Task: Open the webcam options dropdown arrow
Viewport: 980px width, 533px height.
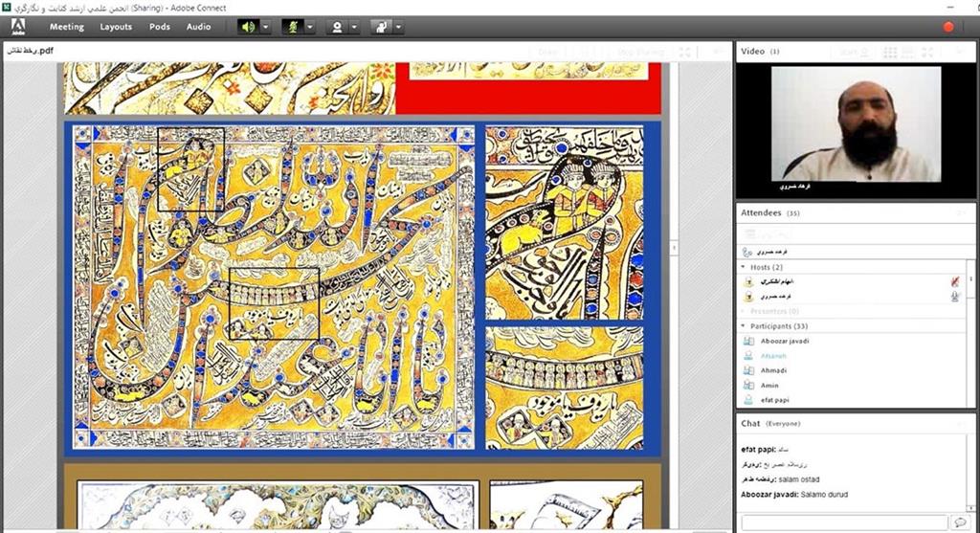Action: [x=354, y=27]
